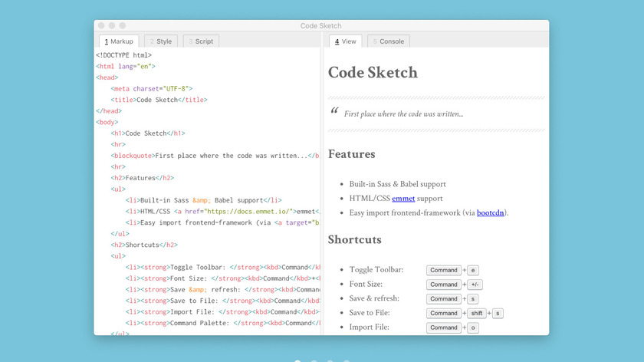Open the Script tab
Viewport: 644px width, 362px height.
pos(201,41)
